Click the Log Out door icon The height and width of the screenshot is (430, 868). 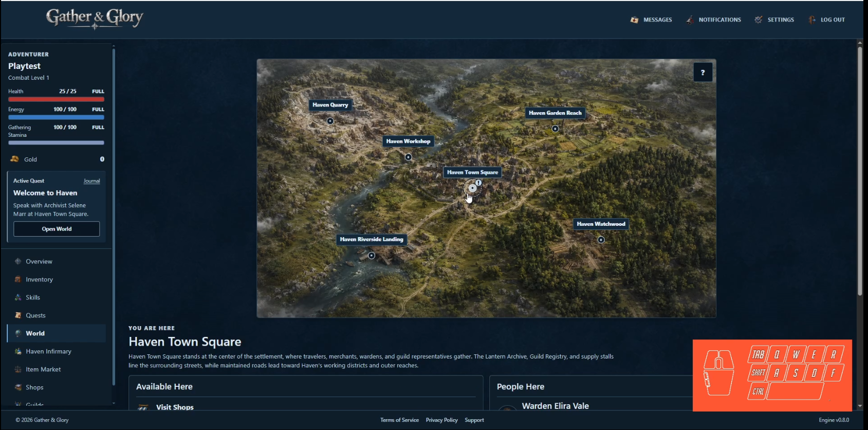(812, 20)
